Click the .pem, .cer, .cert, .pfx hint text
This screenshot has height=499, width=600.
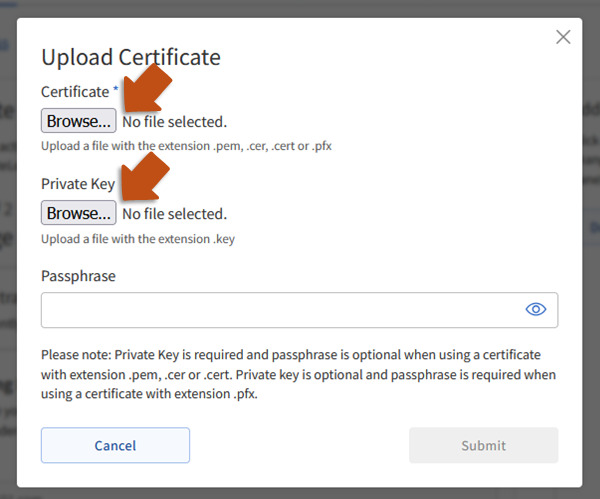pos(186,146)
